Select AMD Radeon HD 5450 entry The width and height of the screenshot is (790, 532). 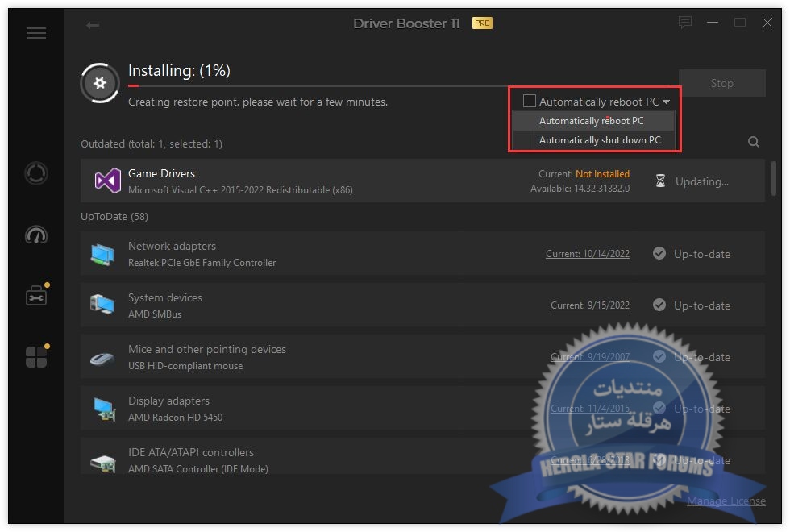pyautogui.click(x=176, y=418)
